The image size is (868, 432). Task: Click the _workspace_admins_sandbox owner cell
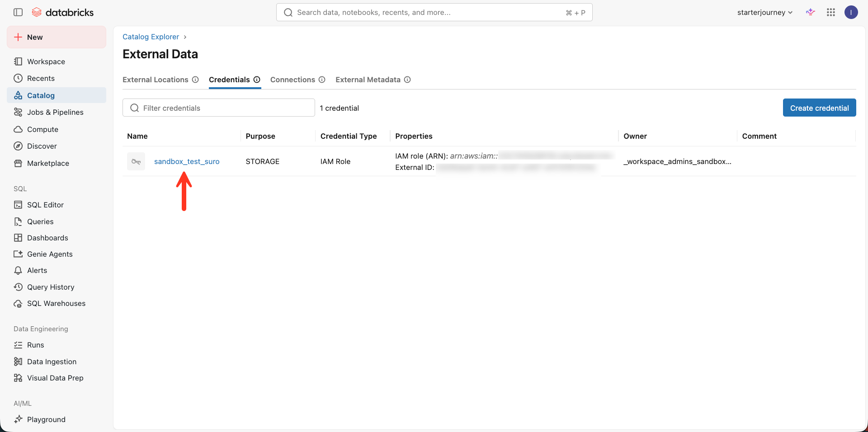point(677,161)
